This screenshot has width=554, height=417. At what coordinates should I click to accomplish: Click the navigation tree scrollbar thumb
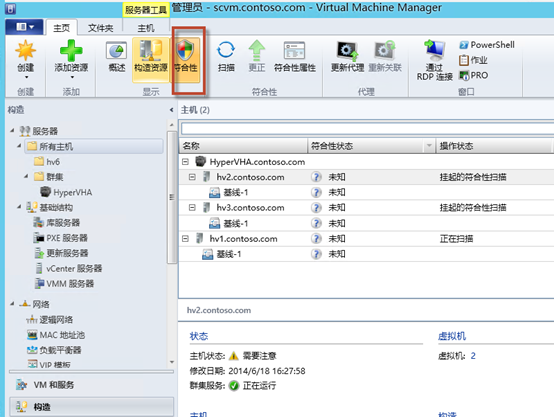172,197
